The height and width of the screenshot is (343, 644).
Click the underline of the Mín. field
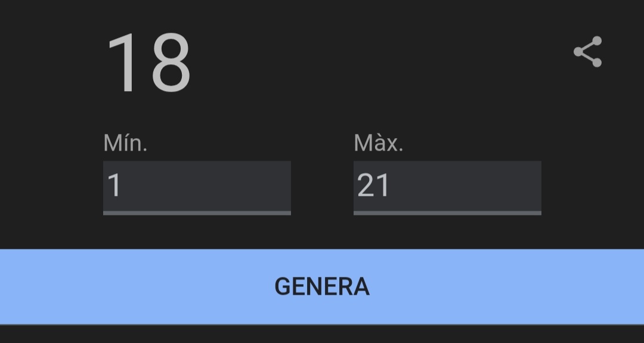197,213
